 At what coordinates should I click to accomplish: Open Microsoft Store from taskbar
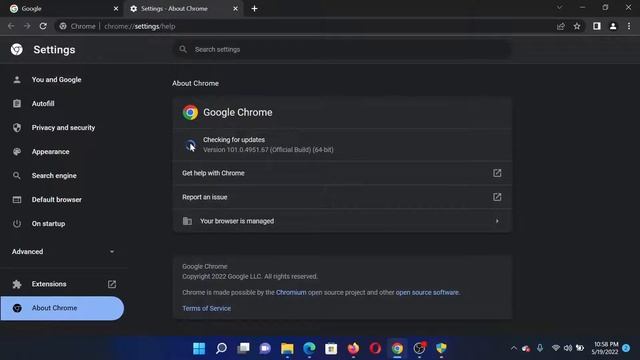[331, 348]
